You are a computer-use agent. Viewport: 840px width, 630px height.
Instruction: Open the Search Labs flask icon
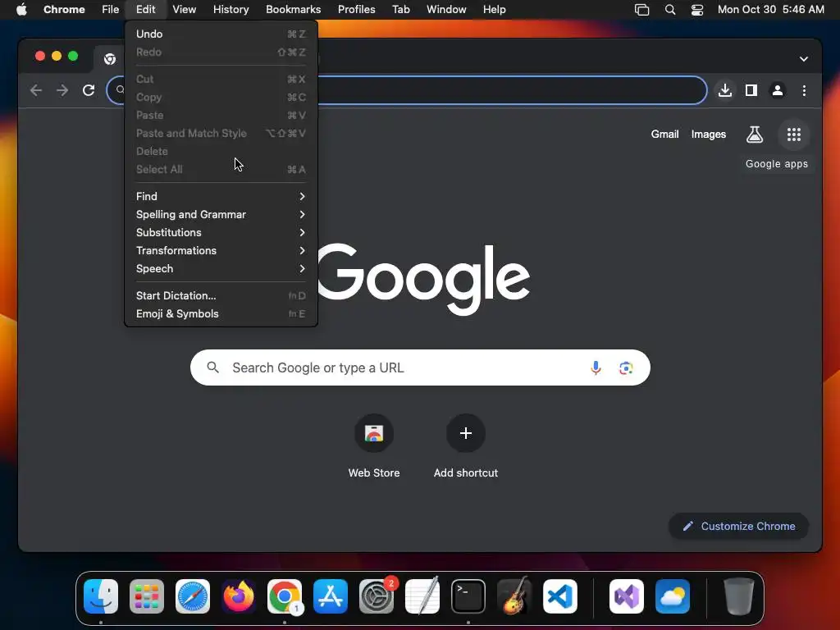click(755, 135)
